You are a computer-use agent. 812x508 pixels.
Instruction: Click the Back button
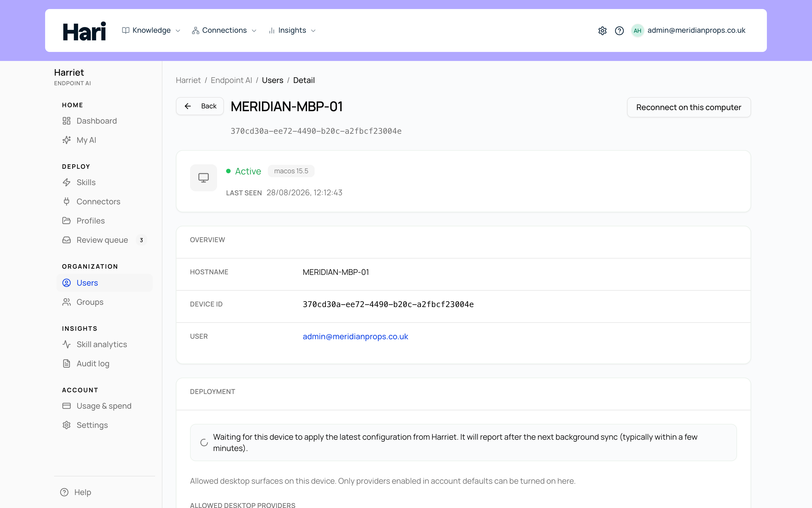(x=200, y=106)
